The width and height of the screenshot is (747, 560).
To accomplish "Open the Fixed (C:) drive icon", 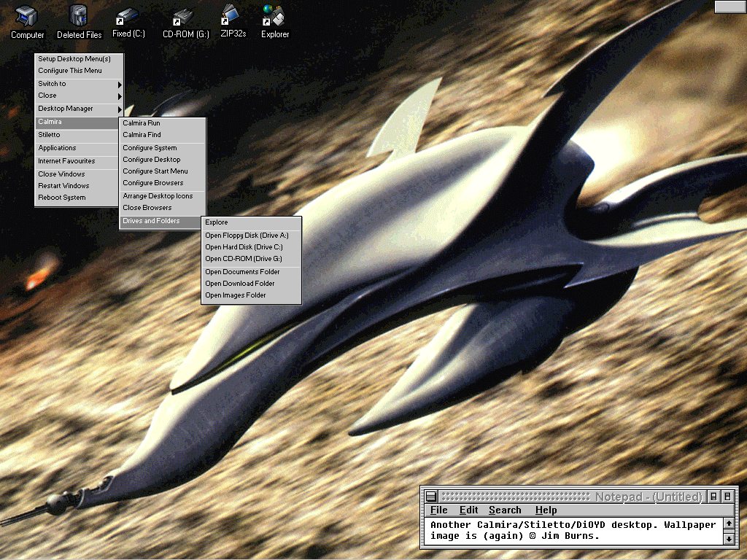I will [128, 16].
